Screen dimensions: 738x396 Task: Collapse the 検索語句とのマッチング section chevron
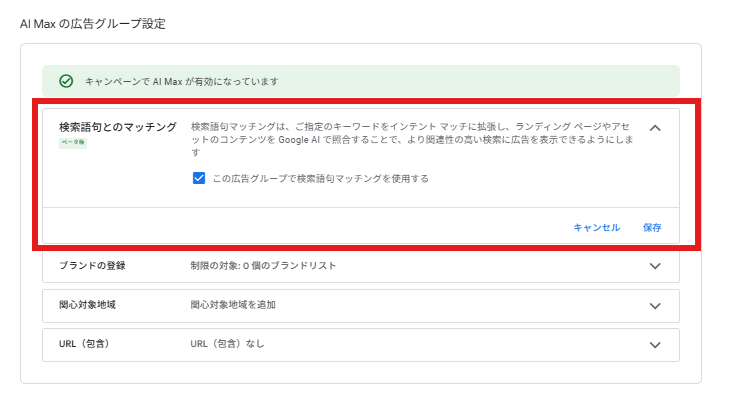coord(655,128)
